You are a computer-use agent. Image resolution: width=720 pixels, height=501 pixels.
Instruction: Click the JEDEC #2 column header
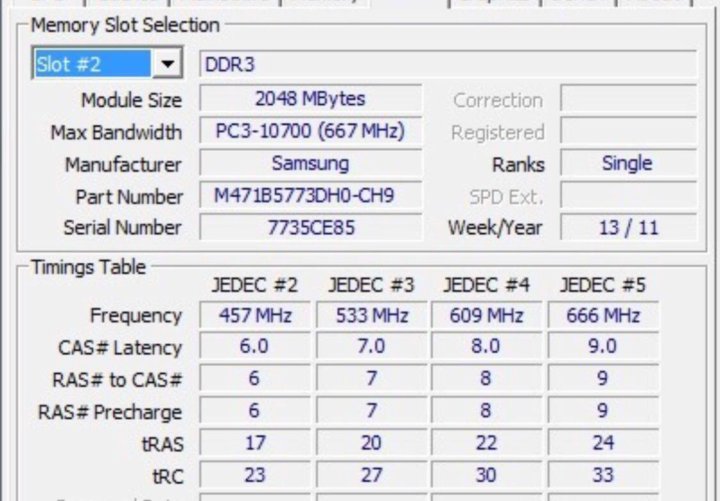[254, 285]
